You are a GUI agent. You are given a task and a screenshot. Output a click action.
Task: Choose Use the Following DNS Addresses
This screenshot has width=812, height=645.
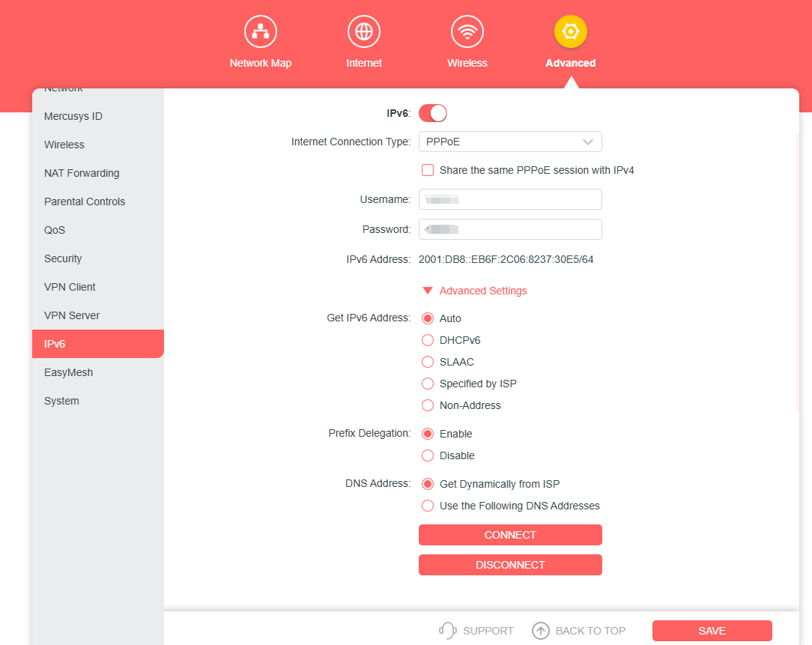(x=427, y=506)
